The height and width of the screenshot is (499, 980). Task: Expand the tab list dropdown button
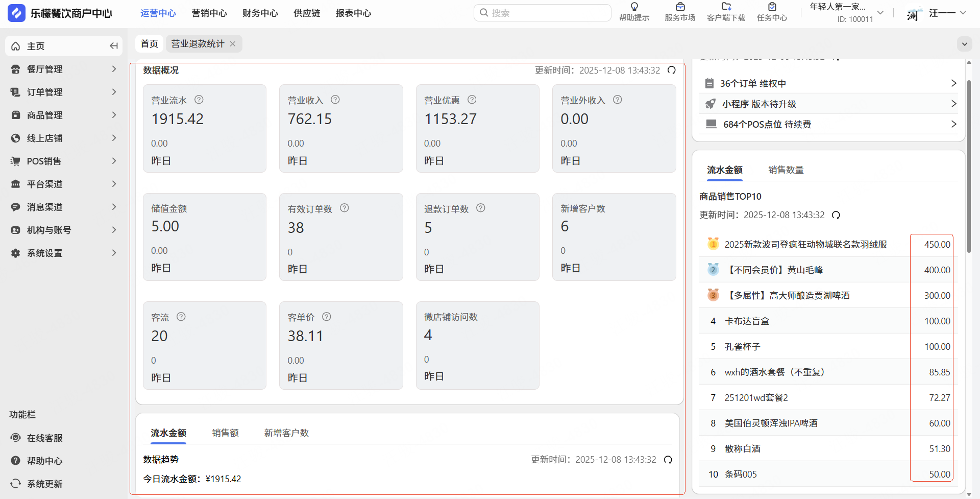[964, 44]
